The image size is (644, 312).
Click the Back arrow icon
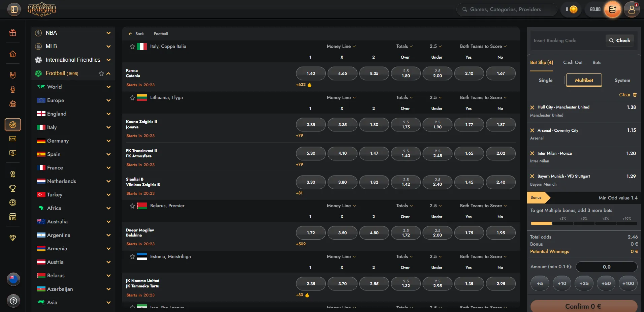pyautogui.click(x=130, y=34)
